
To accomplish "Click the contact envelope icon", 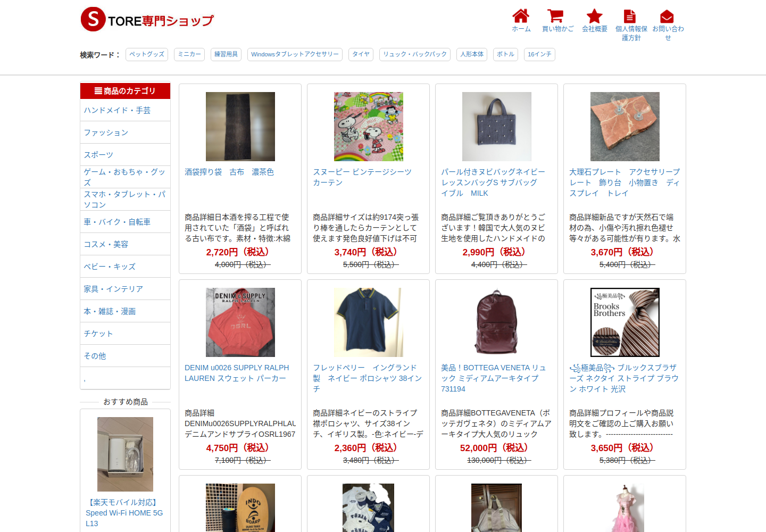I will pyautogui.click(x=667, y=16).
